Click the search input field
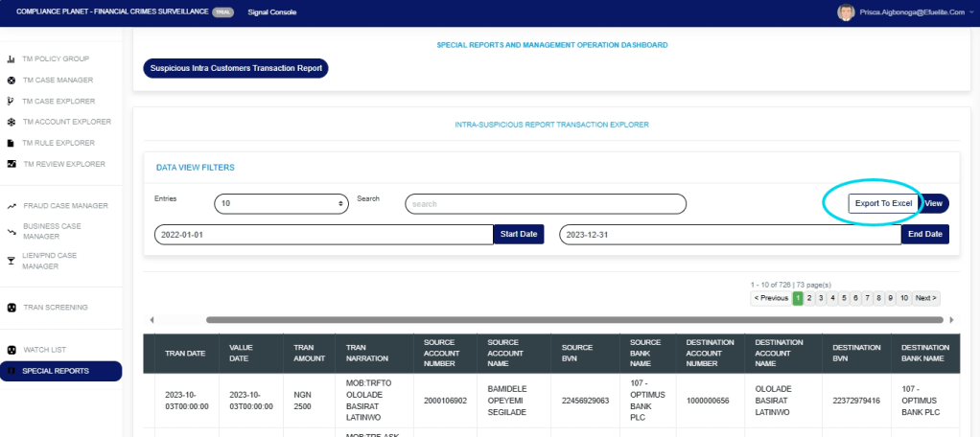The width and height of the screenshot is (980, 437). (545, 203)
